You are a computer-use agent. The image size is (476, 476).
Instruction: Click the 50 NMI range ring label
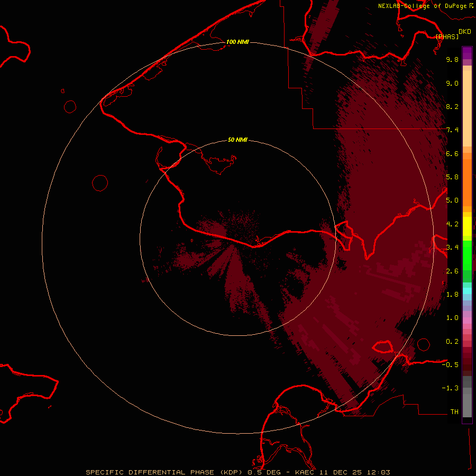[x=237, y=140]
